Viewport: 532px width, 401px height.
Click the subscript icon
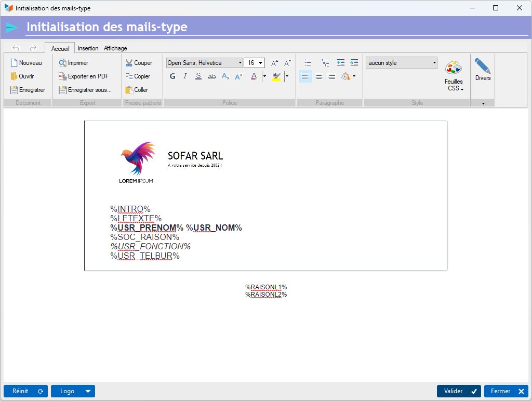(x=225, y=76)
